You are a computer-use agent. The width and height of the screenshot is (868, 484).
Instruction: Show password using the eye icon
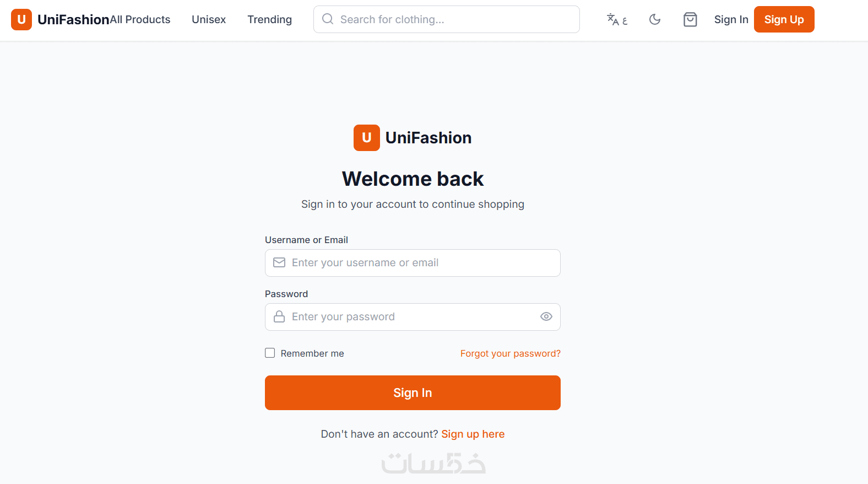546,316
